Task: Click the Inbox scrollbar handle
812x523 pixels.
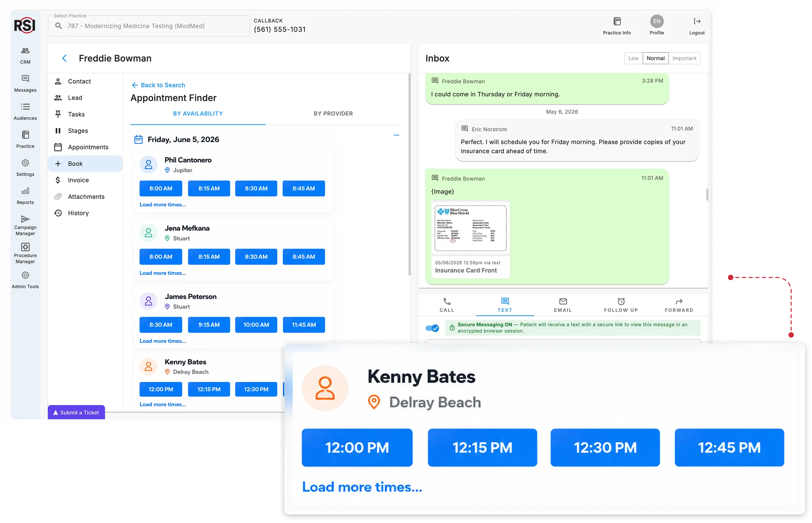Action: [707, 195]
